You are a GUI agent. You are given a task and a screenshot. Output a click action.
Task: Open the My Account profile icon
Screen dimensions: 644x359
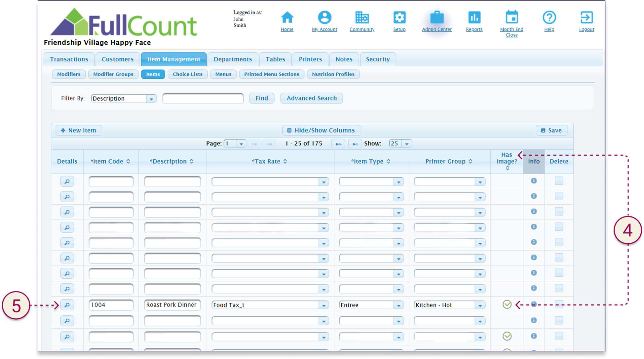(x=324, y=18)
